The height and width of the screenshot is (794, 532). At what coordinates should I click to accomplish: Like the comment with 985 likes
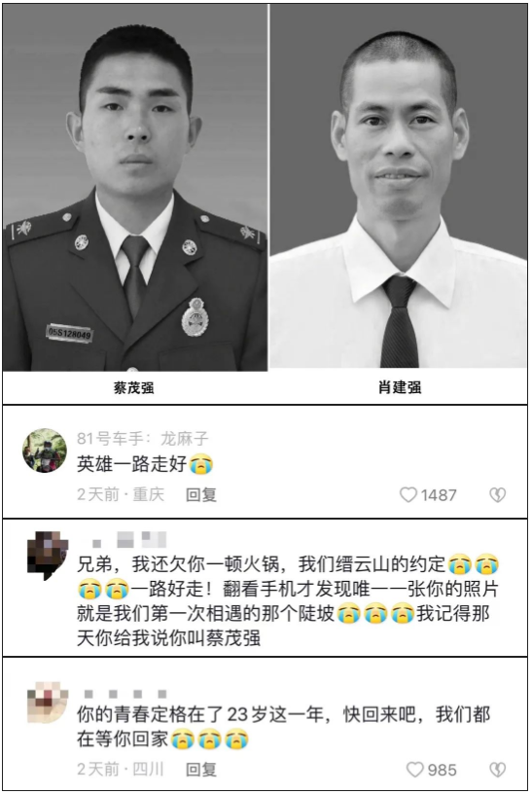415,770
